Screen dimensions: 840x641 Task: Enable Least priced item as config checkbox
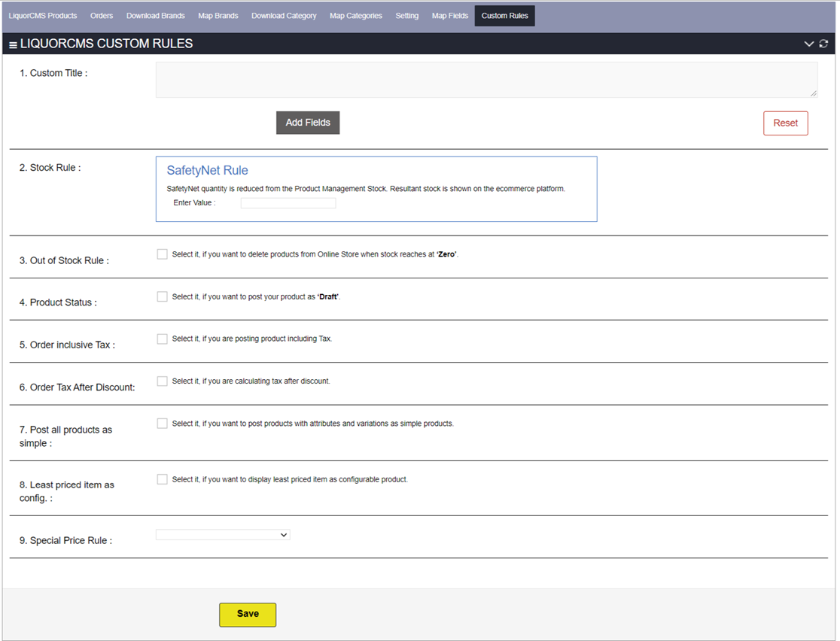(163, 478)
